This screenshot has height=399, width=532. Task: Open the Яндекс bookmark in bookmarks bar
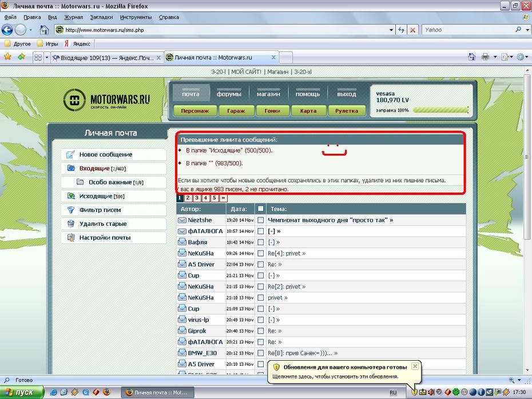click(x=78, y=43)
